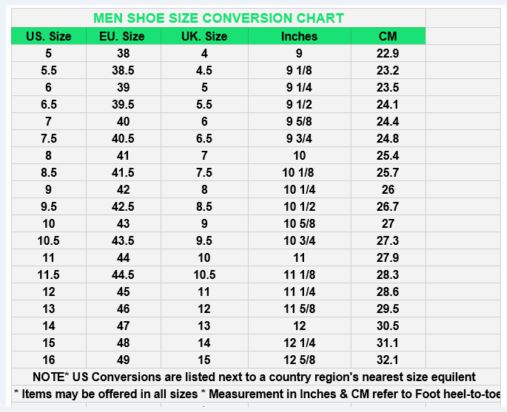
Task: Select the 11 1/8 inches cell
Action: (x=299, y=275)
